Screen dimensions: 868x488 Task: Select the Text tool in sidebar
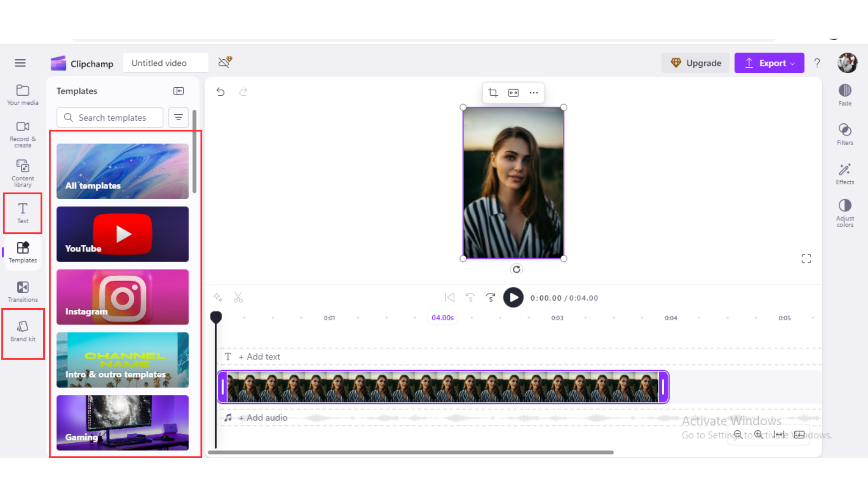23,213
